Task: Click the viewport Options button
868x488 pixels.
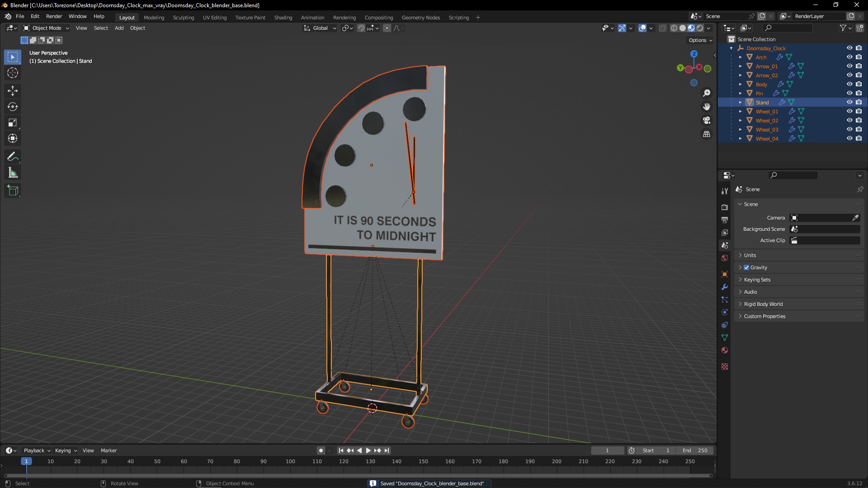Action: click(700, 40)
